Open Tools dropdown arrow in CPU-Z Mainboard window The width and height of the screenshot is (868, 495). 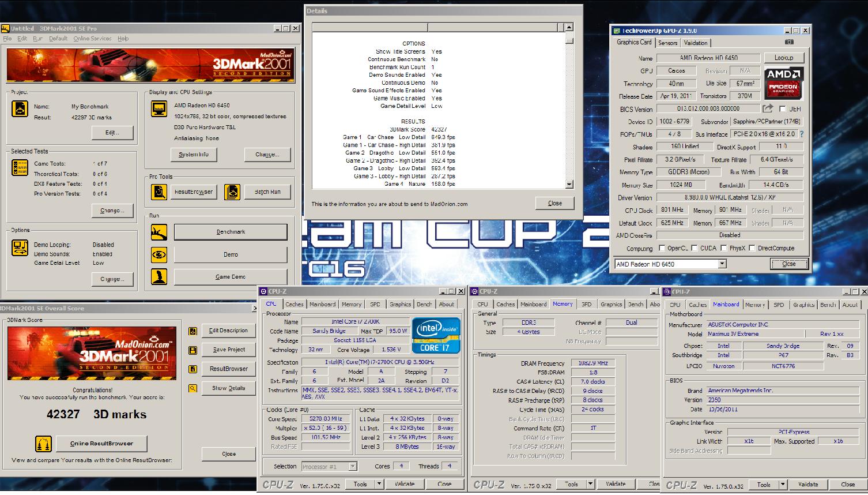783,485
